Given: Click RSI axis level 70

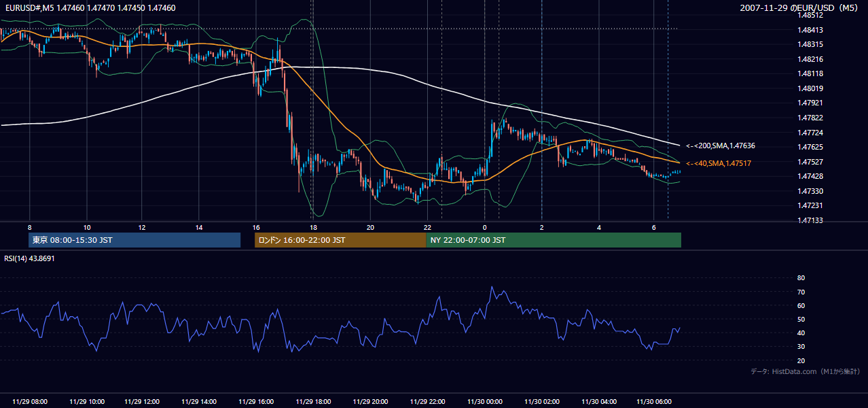Looking at the screenshot, I should coord(801,292).
